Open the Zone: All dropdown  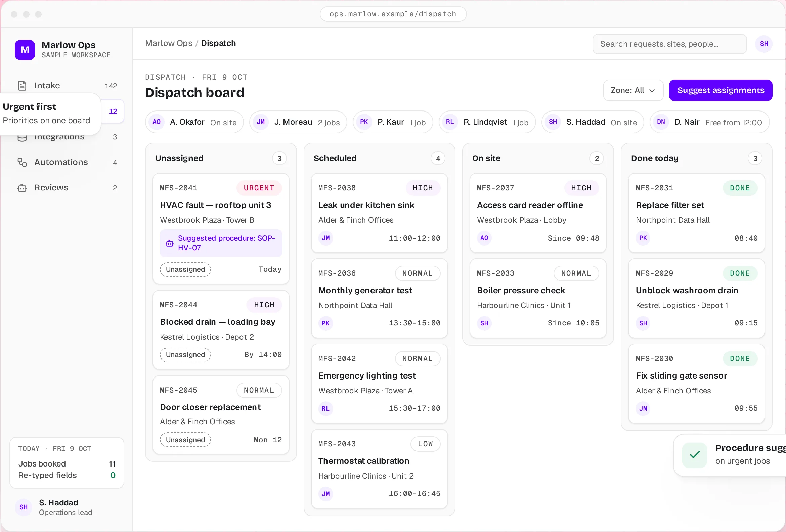pyautogui.click(x=633, y=90)
